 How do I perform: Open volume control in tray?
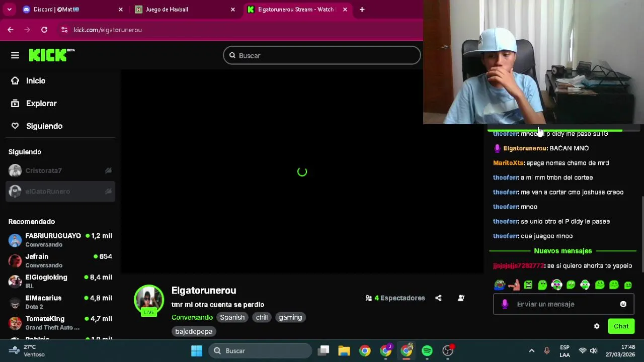(594, 350)
